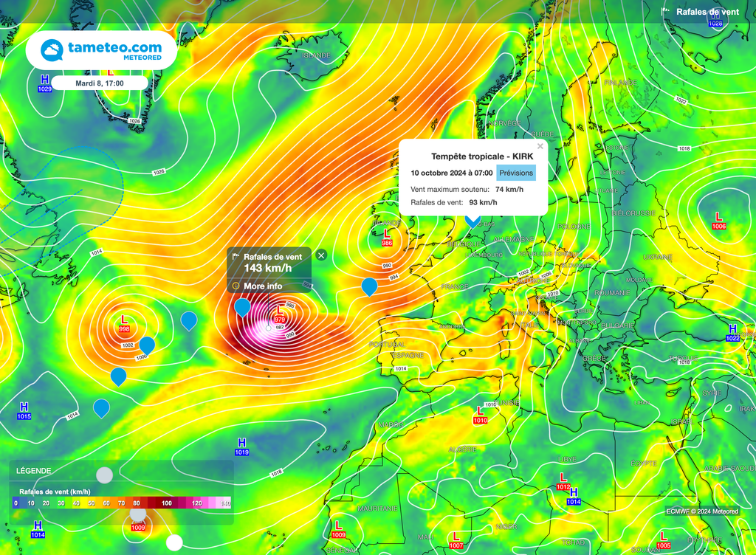Close the Tempête tropicale KIRK popup
The height and width of the screenshot is (555, 756).
pyautogui.click(x=540, y=147)
